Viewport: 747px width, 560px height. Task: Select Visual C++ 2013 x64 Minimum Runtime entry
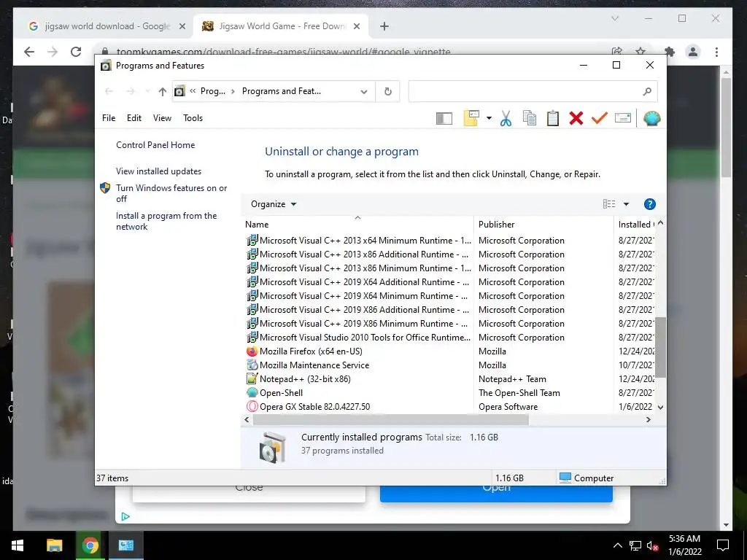point(365,241)
